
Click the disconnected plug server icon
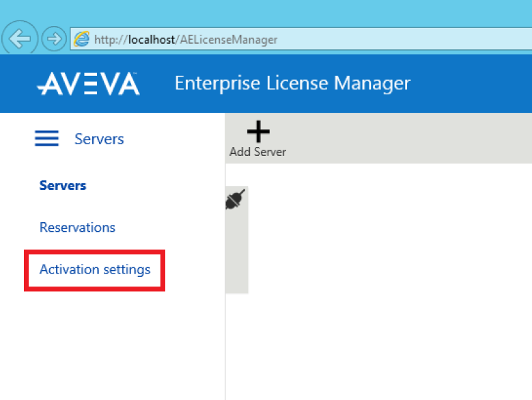235,200
